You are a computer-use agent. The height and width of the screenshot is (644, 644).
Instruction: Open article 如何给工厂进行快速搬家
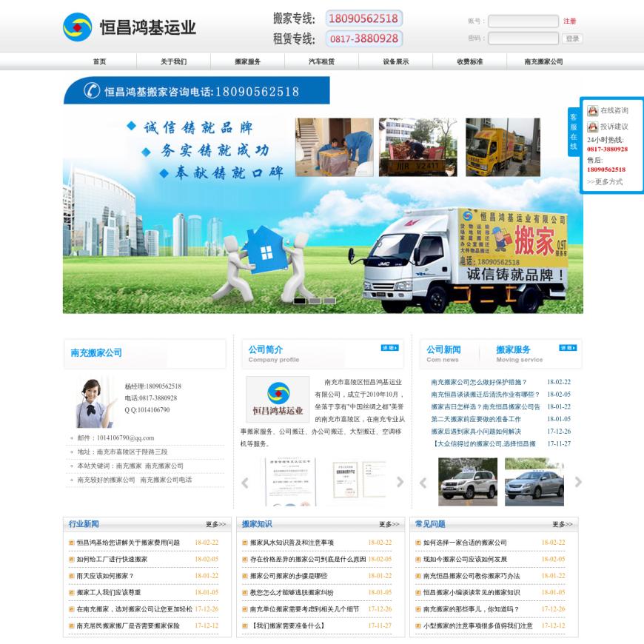click(112, 559)
